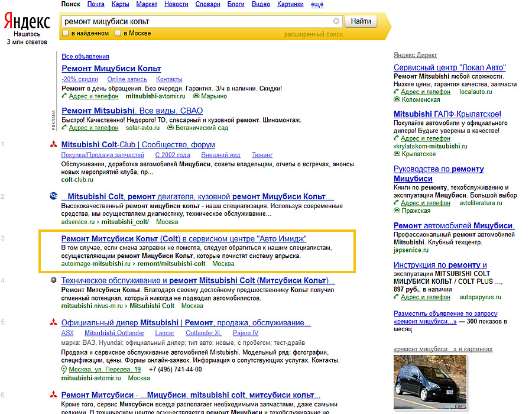The width and height of the screenshot is (532, 414).
Task: Click the 'Поиск' label in the top bar
Action: point(70,4)
